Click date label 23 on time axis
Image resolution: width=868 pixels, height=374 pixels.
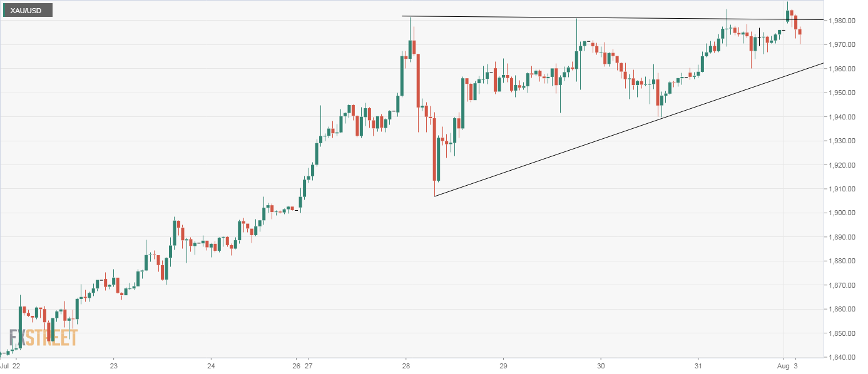(113, 365)
